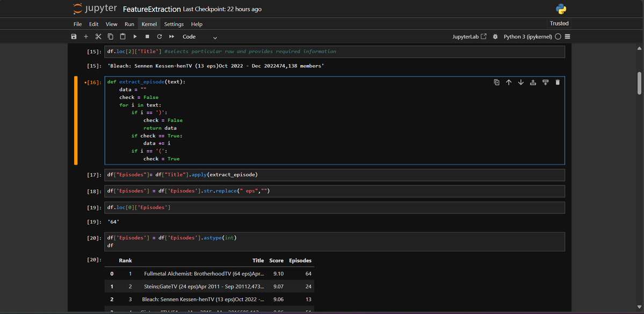Image resolution: width=644 pixels, height=314 pixels.
Task: Click into cell 19 df.loc code
Action: [335, 208]
